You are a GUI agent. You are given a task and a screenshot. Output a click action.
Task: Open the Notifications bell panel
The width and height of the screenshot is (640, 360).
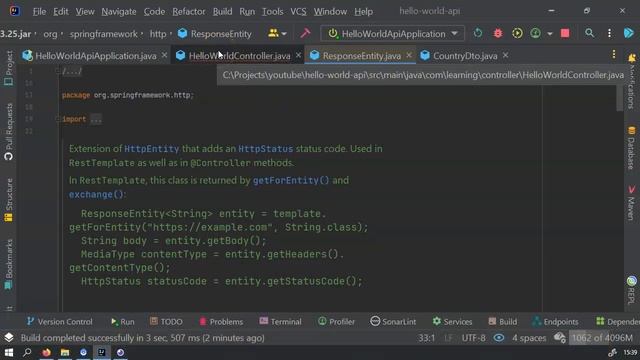pos(632,58)
